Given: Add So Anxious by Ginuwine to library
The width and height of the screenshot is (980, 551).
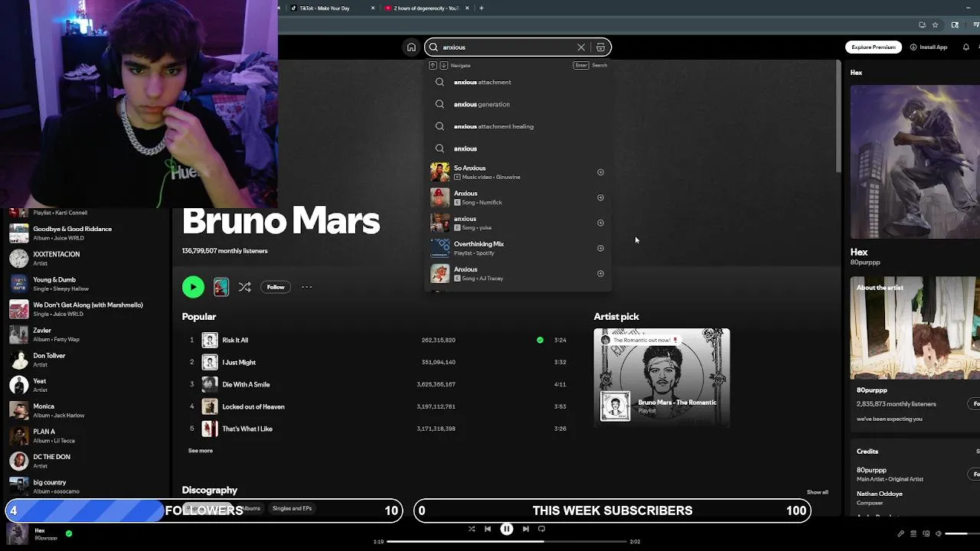Looking at the screenshot, I should 600,172.
